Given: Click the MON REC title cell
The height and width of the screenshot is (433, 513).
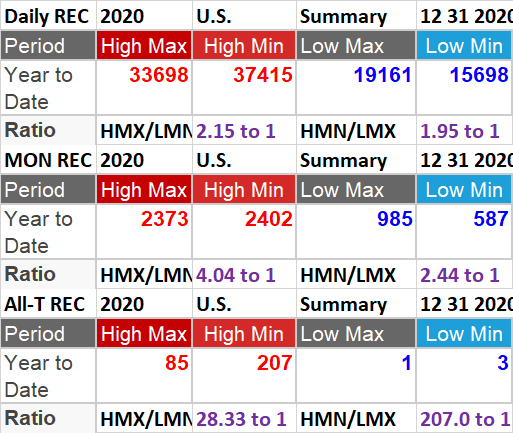Looking at the screenshot, I should click(48, 160).
